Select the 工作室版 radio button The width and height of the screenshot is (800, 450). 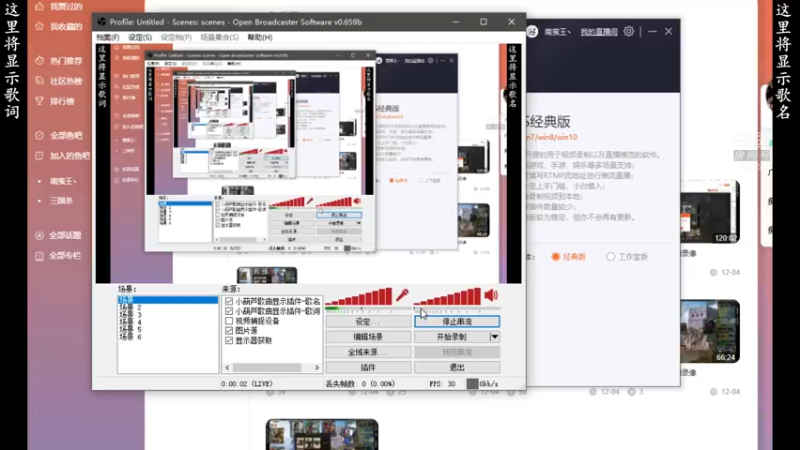click(x=611, y=257)
